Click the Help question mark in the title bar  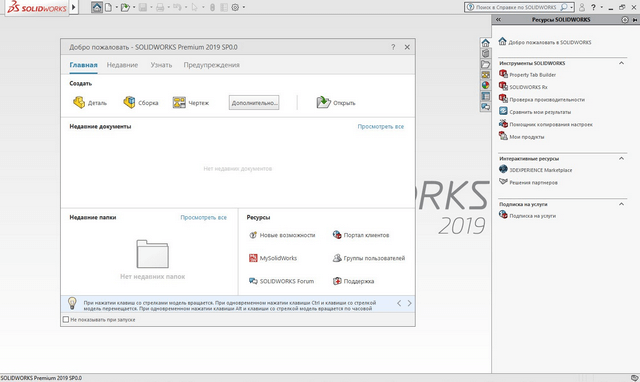[593, 7]
